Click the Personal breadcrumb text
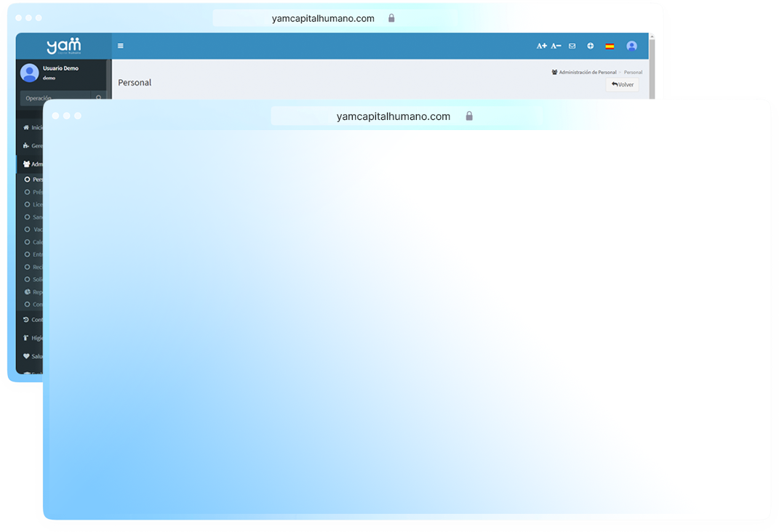The image size is (779, 532). point(633,72)
